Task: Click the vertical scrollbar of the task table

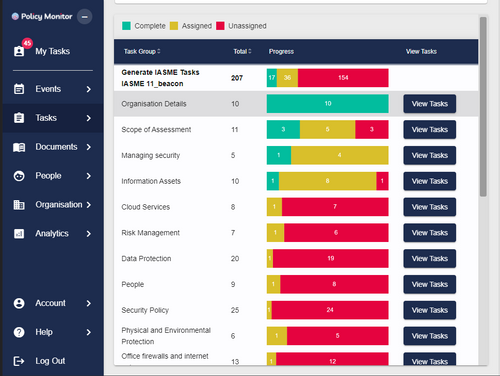Action: [483, 107]
